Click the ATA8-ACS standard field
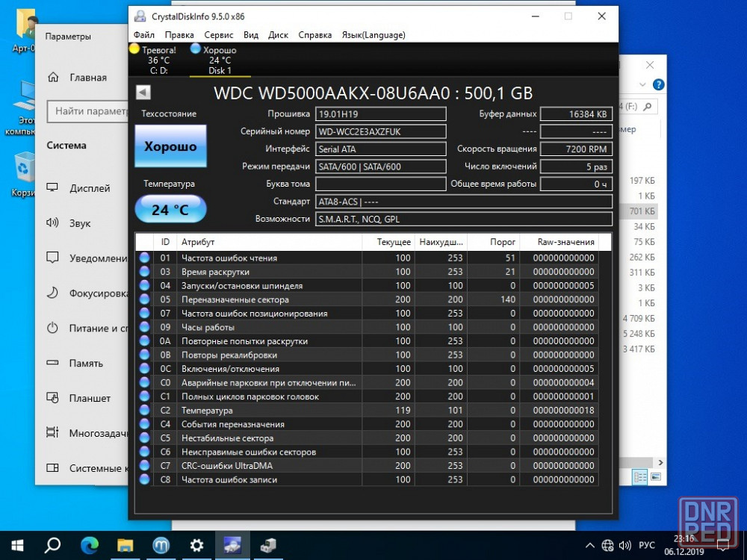The height and width of the screenshot is (560, 747). (x=464, y=202)
